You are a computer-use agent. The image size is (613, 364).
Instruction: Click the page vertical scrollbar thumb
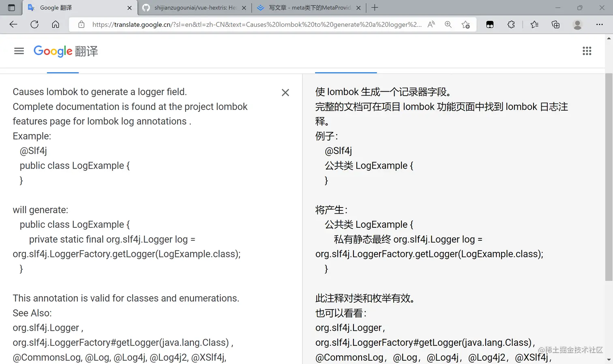[x=609, y=177]
